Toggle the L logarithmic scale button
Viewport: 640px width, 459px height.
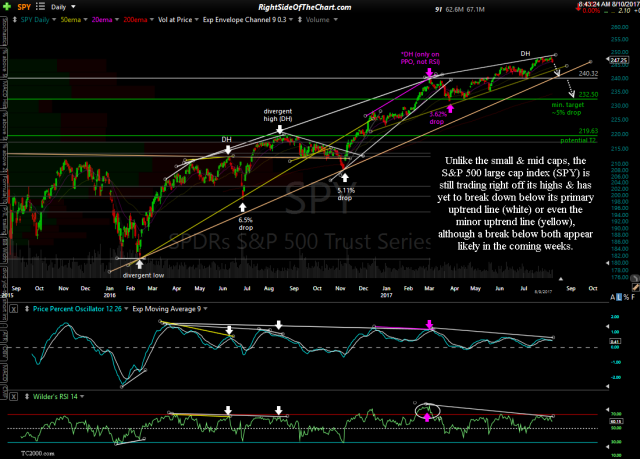pyautogui.click(x=619, y=297)
